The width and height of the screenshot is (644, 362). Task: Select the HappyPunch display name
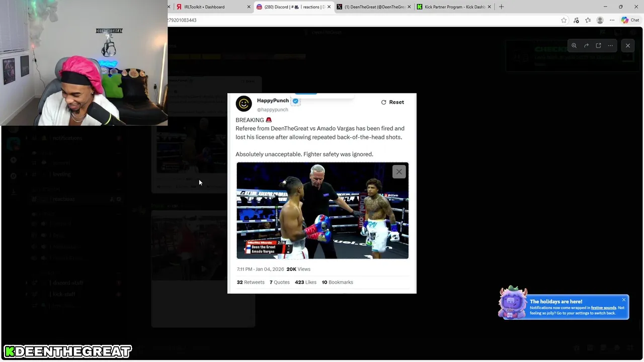(273, 101)
